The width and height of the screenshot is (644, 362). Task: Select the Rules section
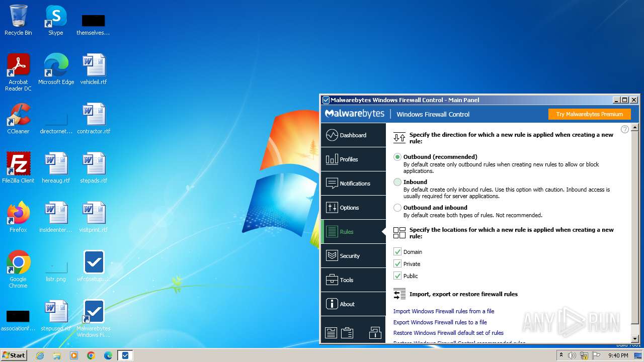[353, 232]
